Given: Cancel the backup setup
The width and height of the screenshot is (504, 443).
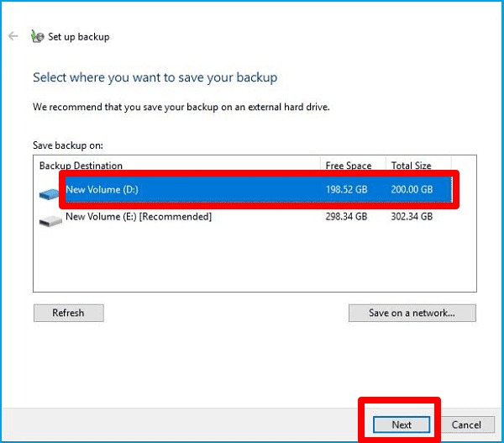Looking at the screenshot, I should click(466, 425).
